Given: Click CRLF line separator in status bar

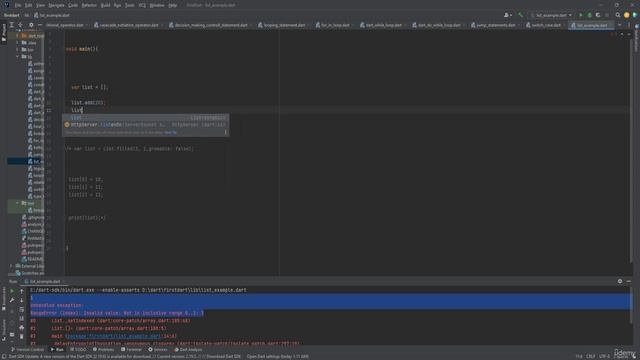Looking at the screenshot, I should pos(591,356).
